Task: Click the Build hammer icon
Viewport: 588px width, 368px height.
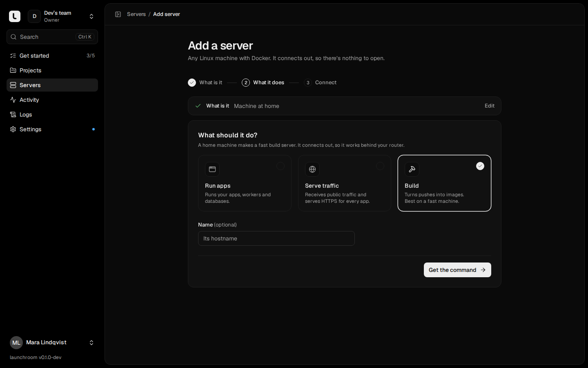Action: click(412, 169)
